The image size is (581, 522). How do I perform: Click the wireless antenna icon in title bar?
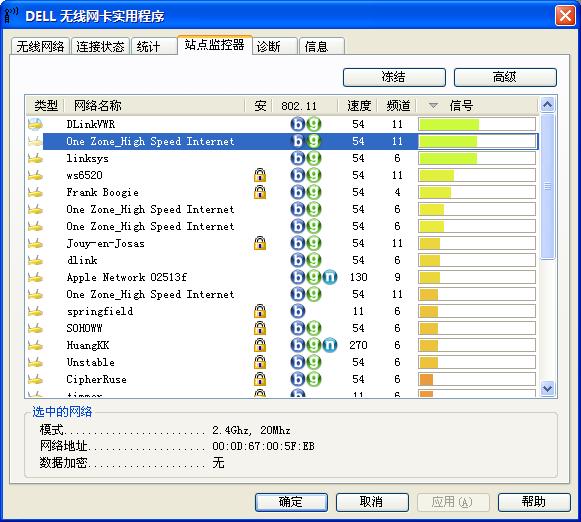click(11, 16)
